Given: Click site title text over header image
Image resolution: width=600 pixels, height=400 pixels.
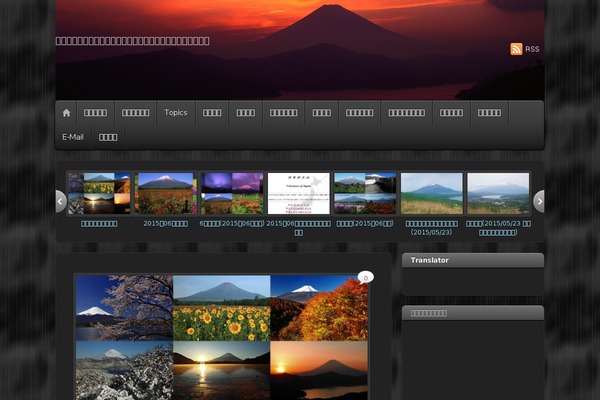Looking at the screenshot, I should point(132,41).
